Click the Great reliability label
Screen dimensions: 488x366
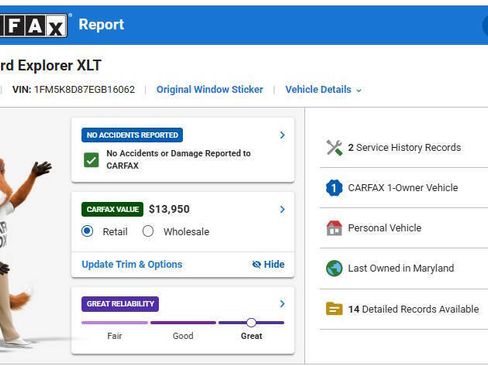coord(251,336)
